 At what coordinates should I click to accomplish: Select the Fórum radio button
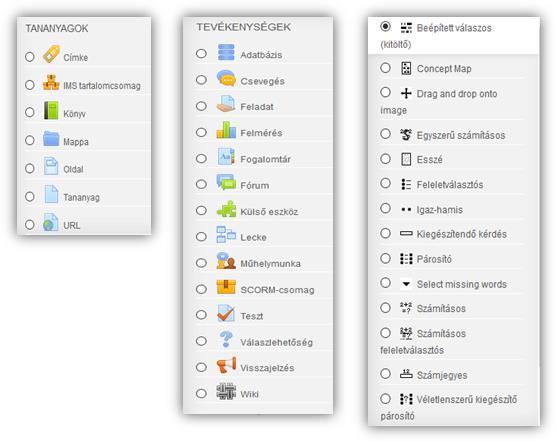point(201,184)
